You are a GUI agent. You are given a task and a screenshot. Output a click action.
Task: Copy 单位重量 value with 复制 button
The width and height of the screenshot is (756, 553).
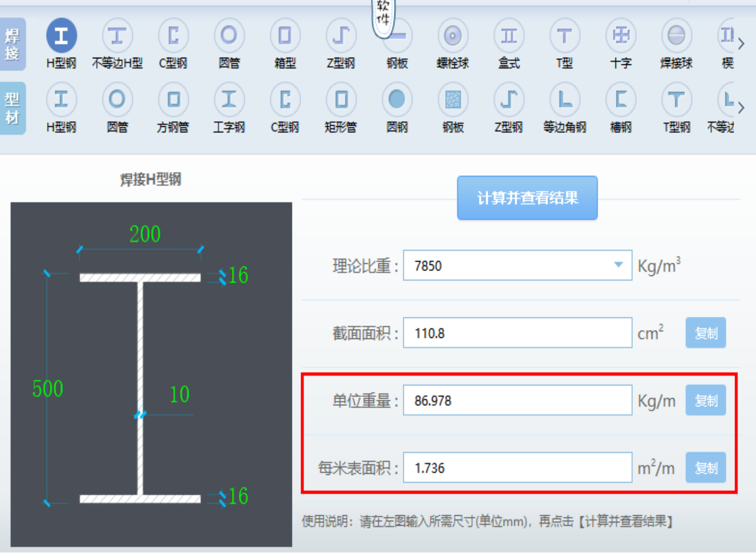coord(706,400)
